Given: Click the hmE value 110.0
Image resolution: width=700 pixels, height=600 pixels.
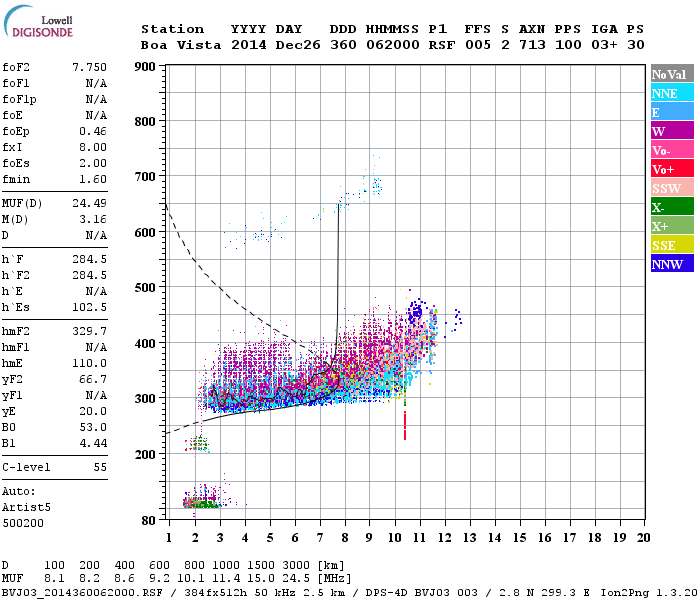Looking at the screenshot, I should click(x=89, y=363).
